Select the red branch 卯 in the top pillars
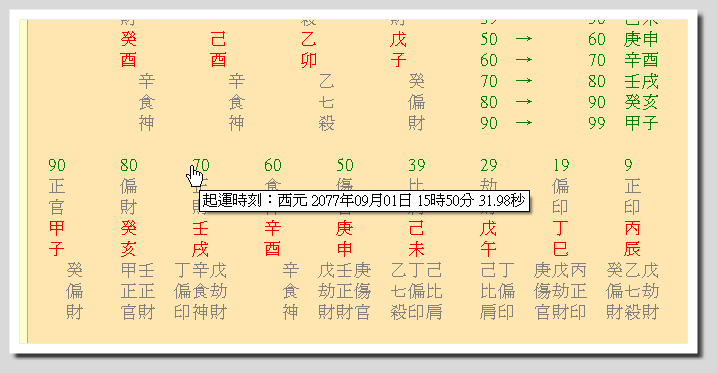The width and height of the screenshot is (717, 373). point(309,60)
